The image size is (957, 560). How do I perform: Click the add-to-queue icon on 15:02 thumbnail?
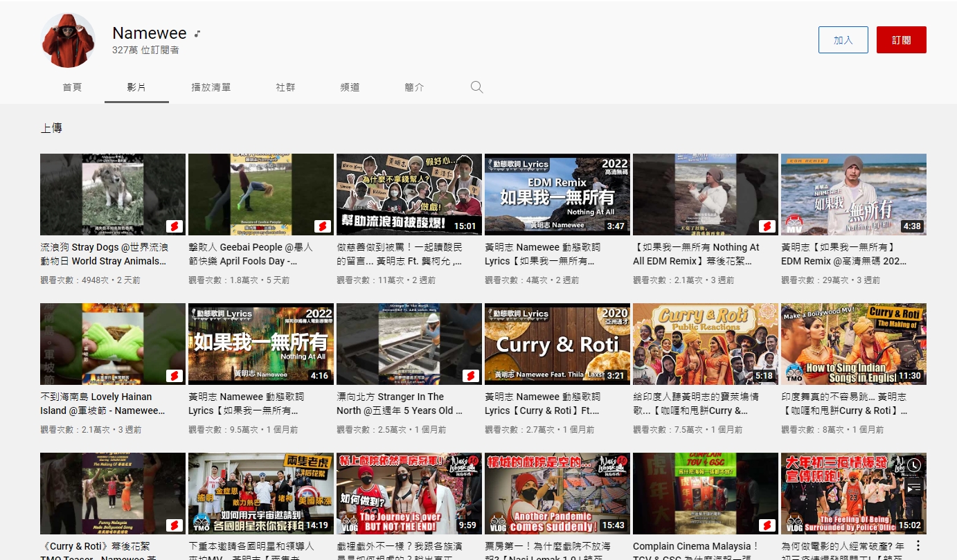click(x=914, y=487)
